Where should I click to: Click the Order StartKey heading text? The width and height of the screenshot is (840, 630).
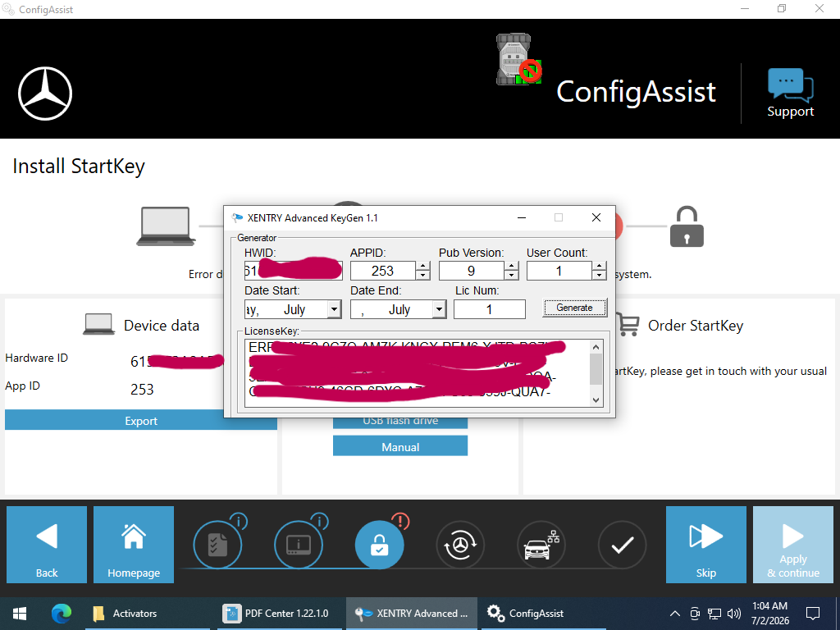pos(696,326)
